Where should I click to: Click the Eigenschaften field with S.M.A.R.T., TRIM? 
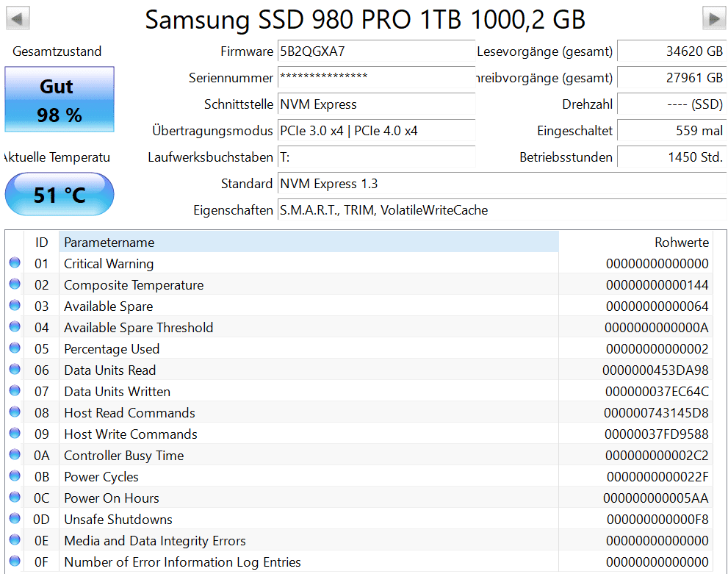[502, 210]
